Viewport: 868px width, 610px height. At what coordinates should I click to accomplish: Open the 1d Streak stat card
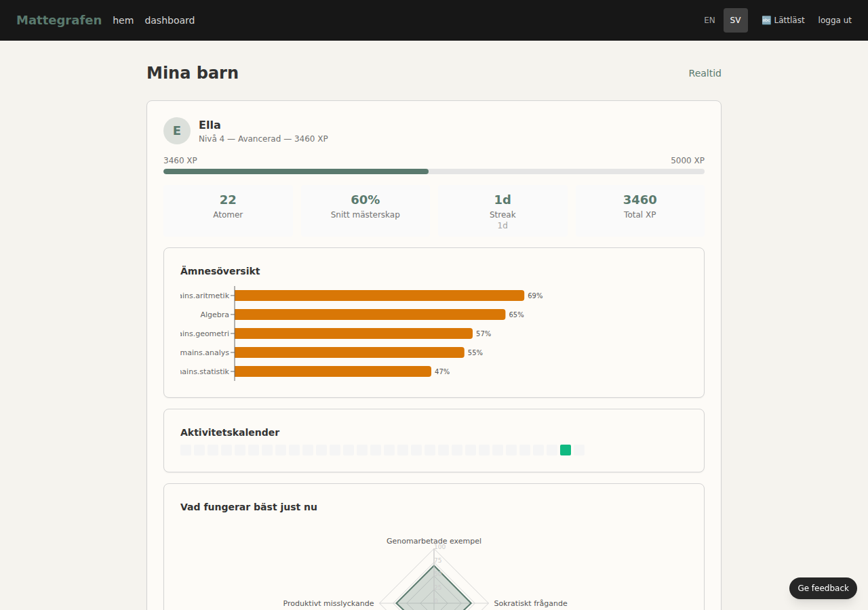coord(502,211)
